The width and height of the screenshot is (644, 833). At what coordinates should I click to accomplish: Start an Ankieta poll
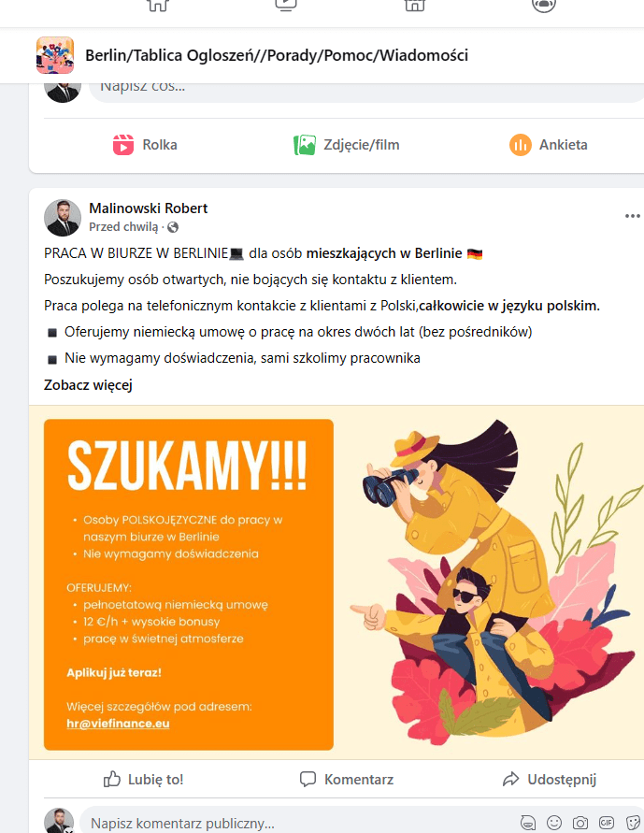tap(549, 145)
